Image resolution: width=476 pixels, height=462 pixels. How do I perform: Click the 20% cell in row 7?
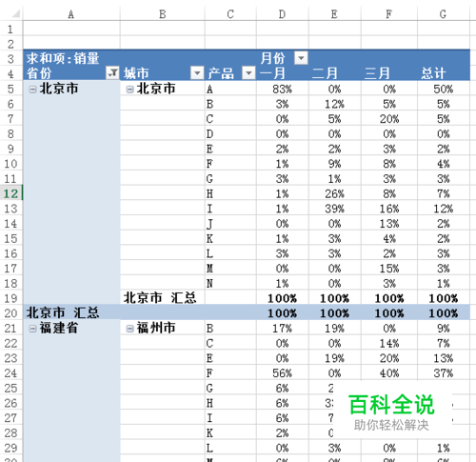tap(389, 119)
